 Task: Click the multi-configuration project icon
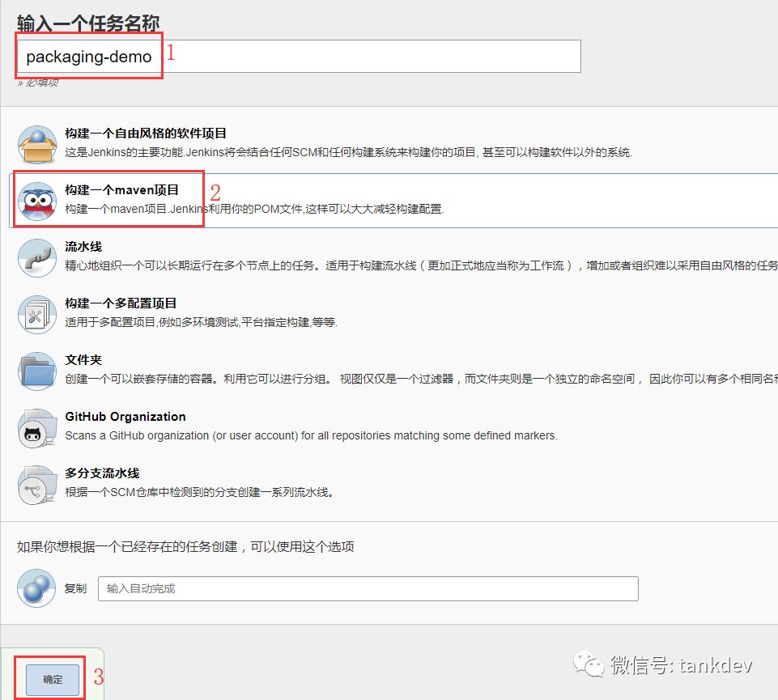click(x=37, y=315)
